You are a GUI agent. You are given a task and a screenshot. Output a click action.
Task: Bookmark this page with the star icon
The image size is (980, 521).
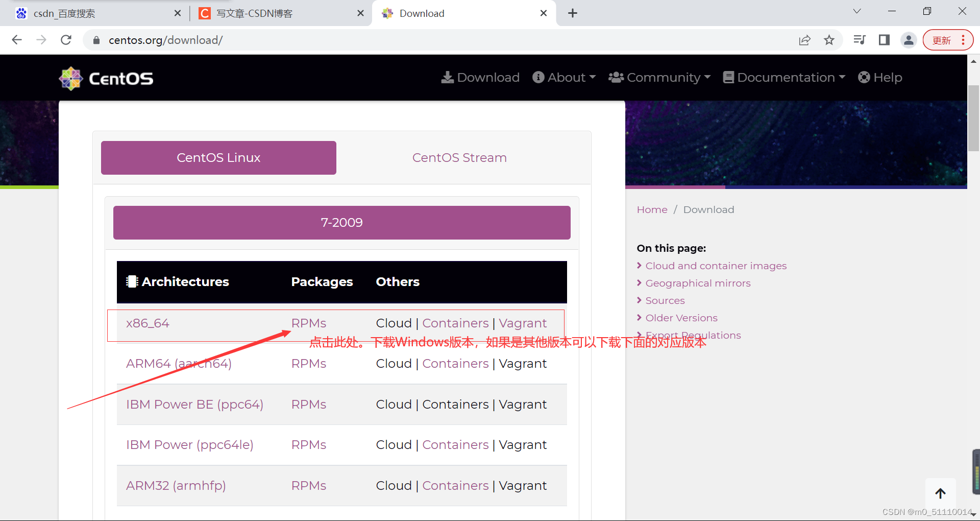point(829,40)
